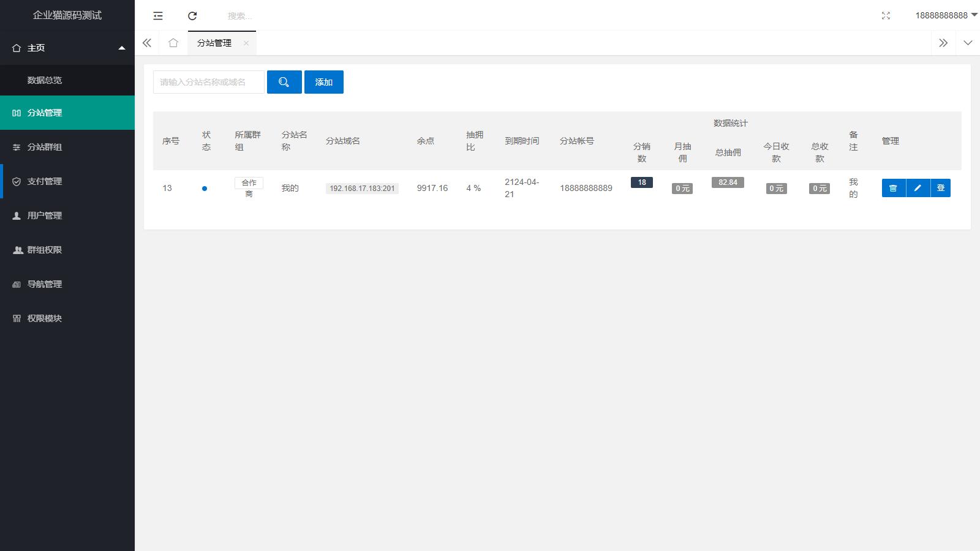This screenshot has width=980, height=551.
Task: Delete site row 13 with trash icon
Action: 894,188
